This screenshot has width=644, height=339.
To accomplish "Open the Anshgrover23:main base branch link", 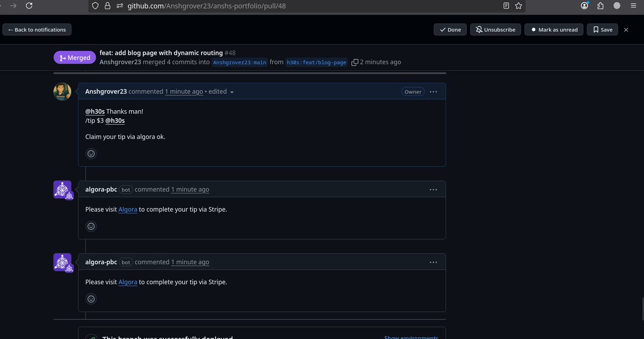I will 240,62.
